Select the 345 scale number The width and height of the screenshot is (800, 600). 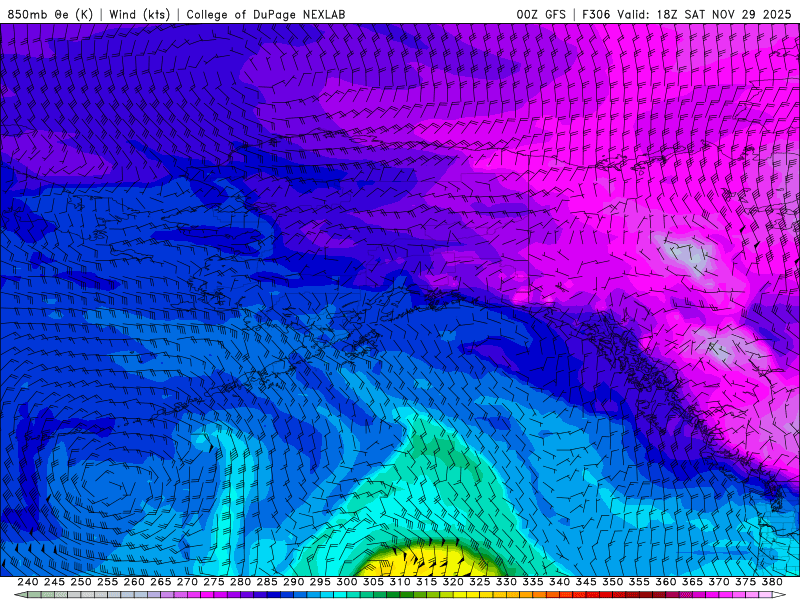tap(586, 582)
